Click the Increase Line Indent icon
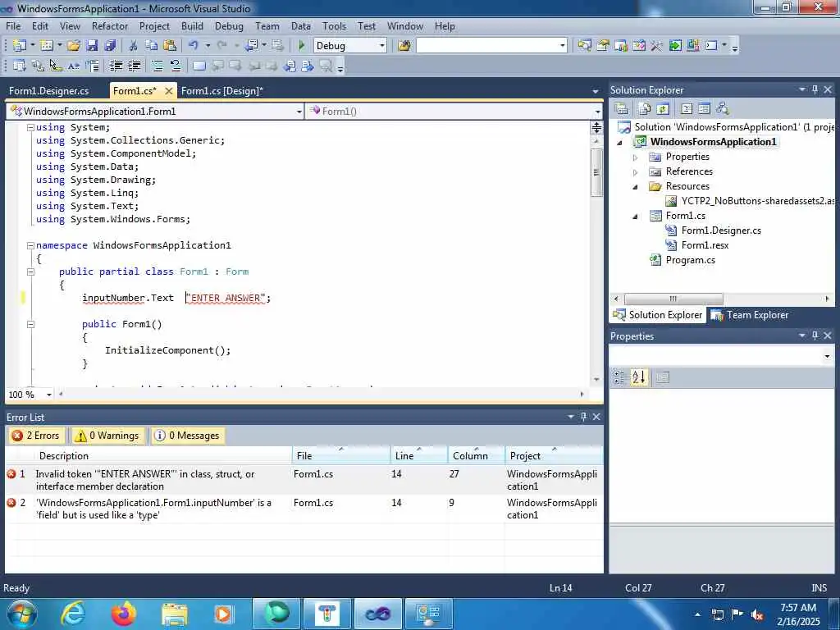This screenshot has width=840, height=630. 134,66
